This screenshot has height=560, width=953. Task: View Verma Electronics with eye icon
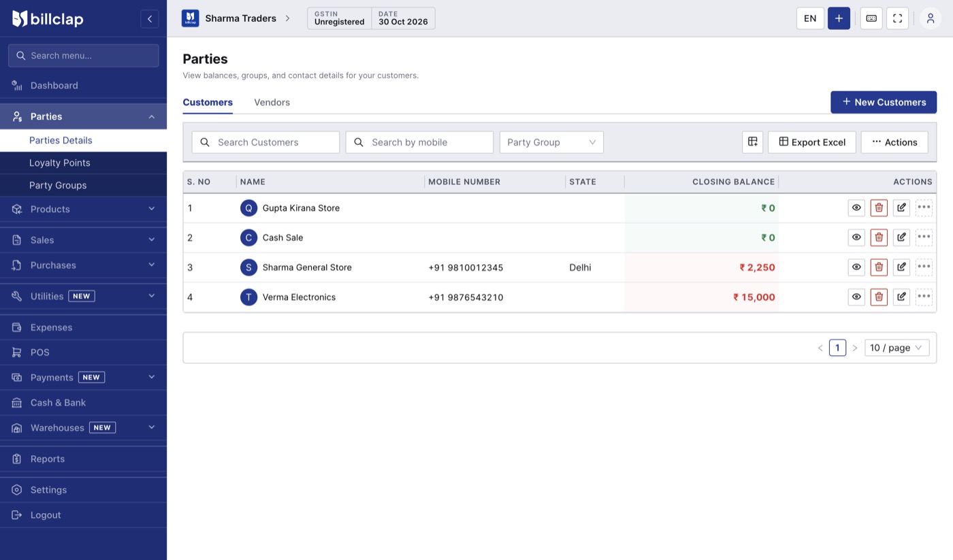(x=856, y=297)
